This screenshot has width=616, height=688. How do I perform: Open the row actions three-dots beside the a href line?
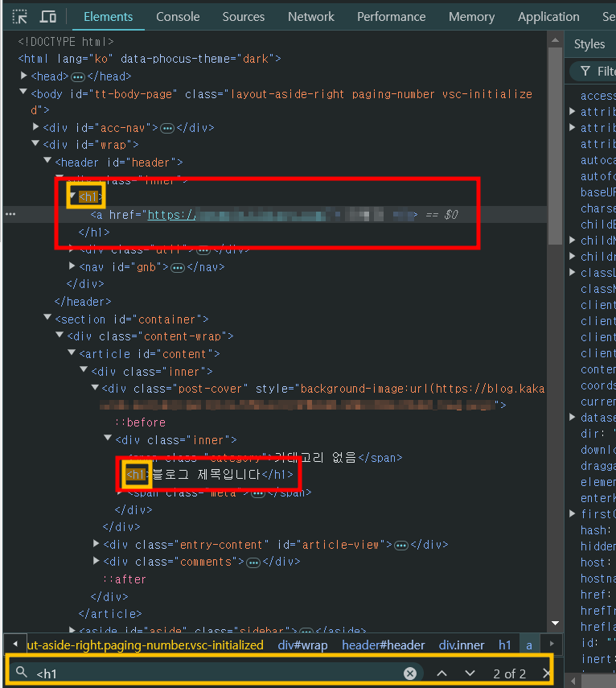(10, 214)
